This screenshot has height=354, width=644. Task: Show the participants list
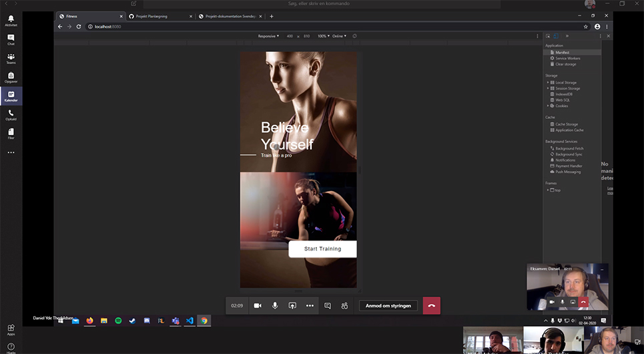(344, 305)
